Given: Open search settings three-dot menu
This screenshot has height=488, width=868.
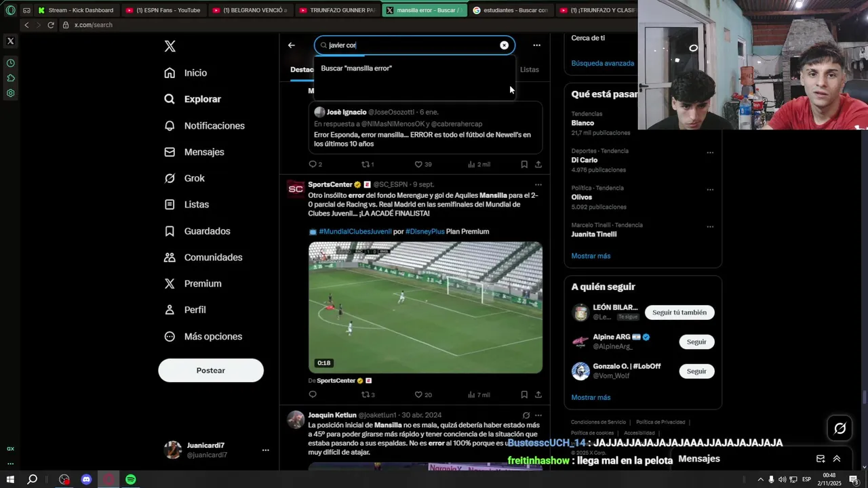Looking at the screenshot, I should coord(536,45).
